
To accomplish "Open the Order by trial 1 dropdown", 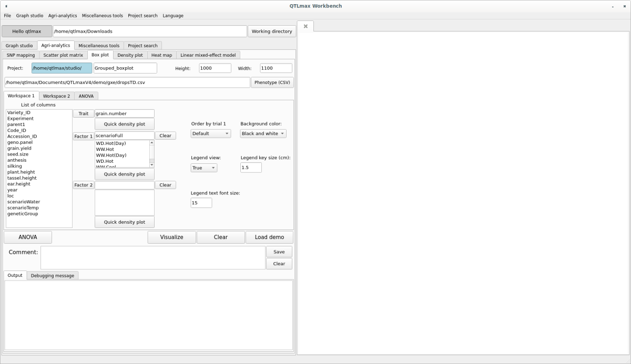I will [x=211, y=133].
